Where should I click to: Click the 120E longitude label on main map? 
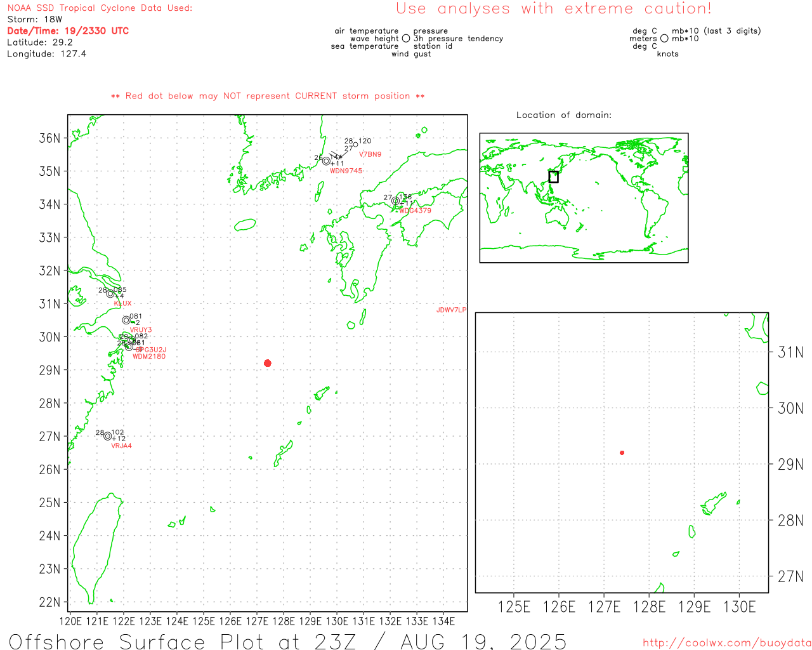pyautogui.click(x=70, y=621)
